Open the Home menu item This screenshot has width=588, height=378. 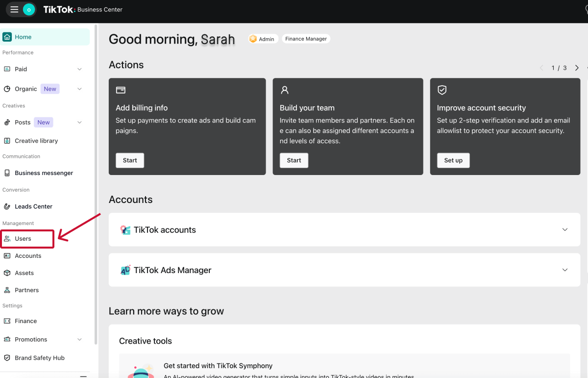click(45, 37)
